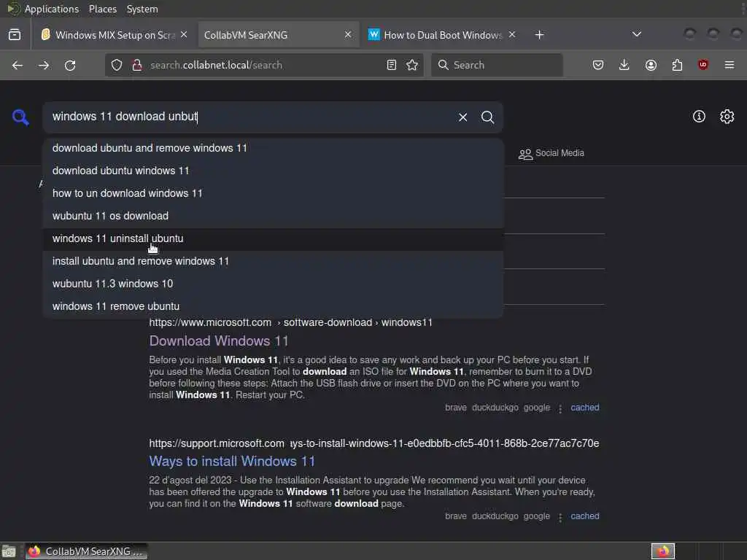747x560 pixels.
Task: Expand the list all tabs dropdown
Action: (636, 34)
